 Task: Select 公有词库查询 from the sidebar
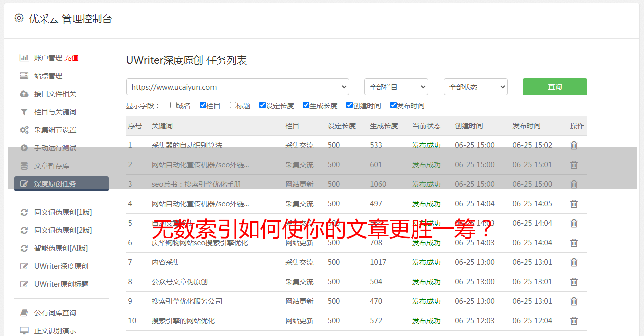click(x=55, y=313)
